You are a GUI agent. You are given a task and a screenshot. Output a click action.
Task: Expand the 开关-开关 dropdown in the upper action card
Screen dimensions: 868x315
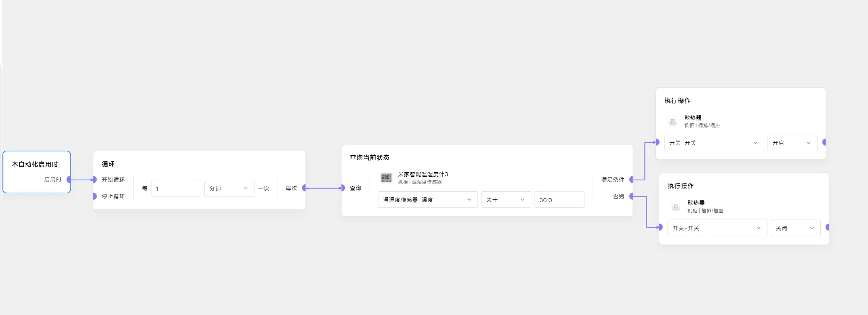click(x=714, y=143)
